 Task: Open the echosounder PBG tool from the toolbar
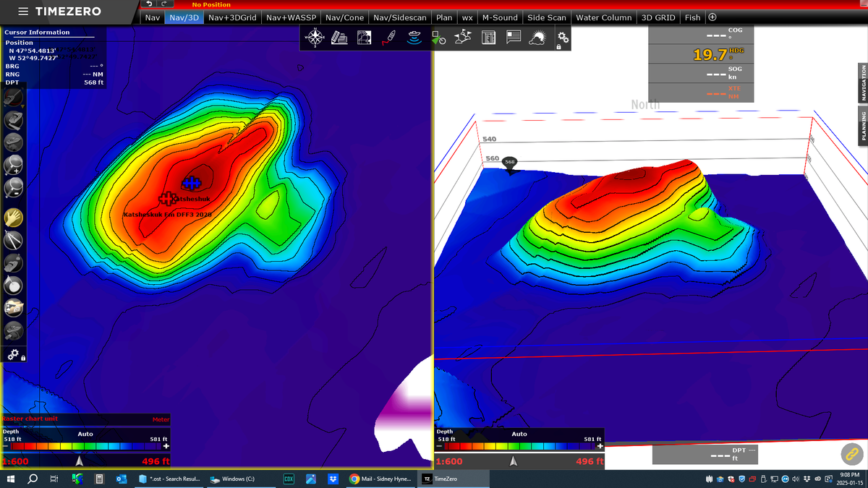[414, 36]
